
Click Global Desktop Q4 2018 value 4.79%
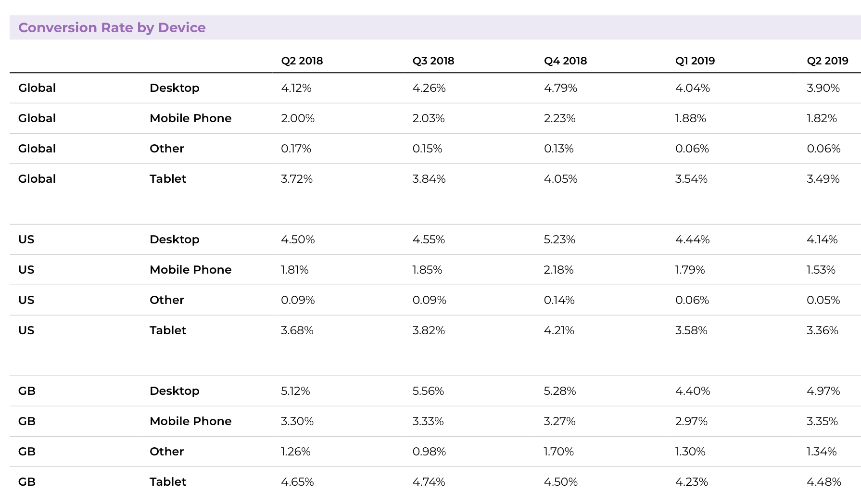[x=560, y=88]
